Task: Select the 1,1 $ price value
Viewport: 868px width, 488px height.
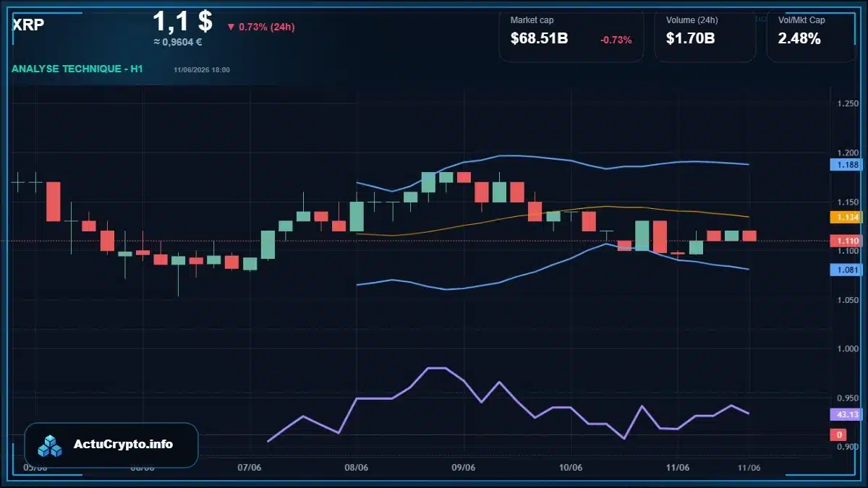Action: 182,21
